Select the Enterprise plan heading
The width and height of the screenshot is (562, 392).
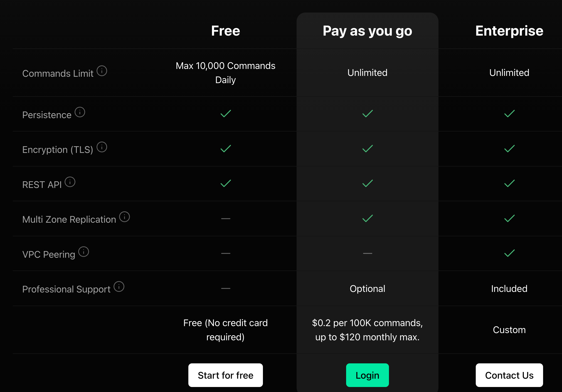[x=509, y=31]
